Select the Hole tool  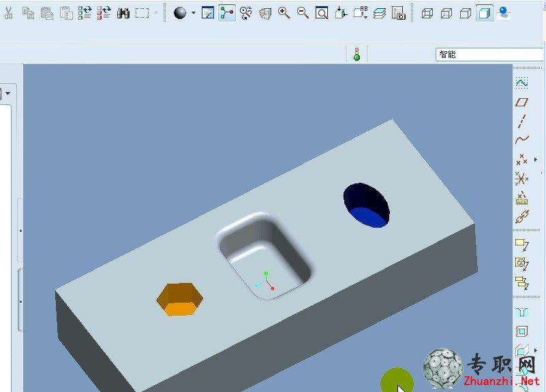521,312
